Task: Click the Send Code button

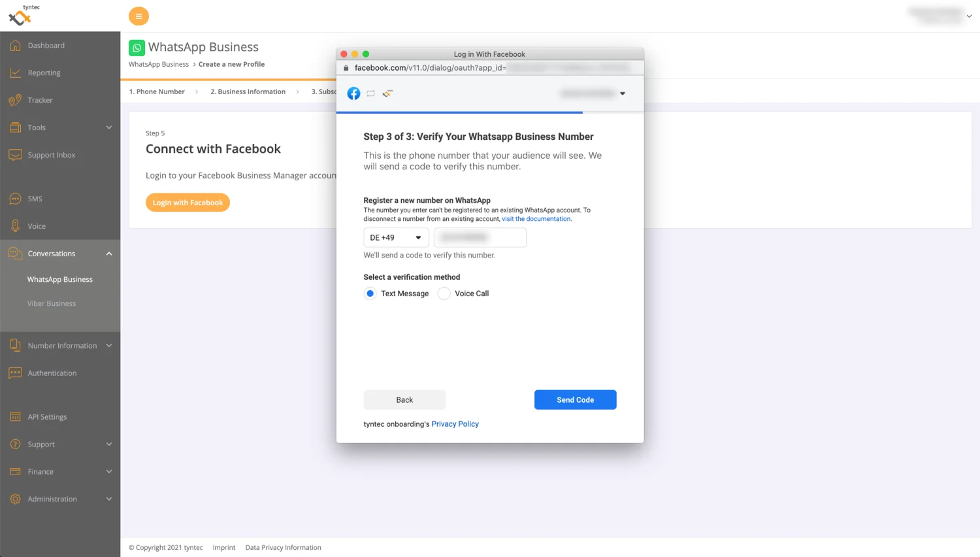Action: click(575, 399)
